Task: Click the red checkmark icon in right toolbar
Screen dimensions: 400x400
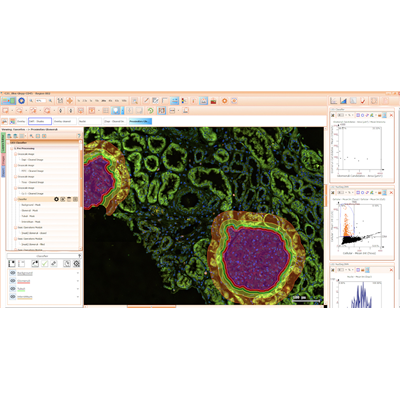Action: (363, 101)
